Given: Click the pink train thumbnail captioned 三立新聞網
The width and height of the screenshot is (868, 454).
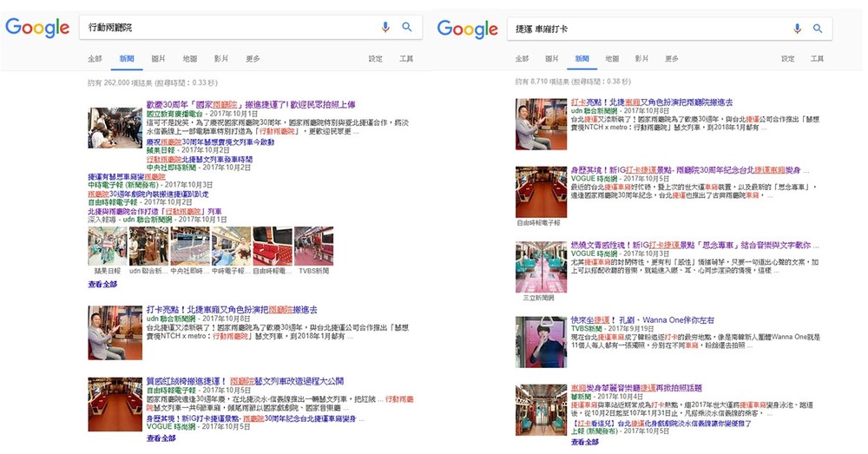Looking at the screenshot, I should [542, 266].
